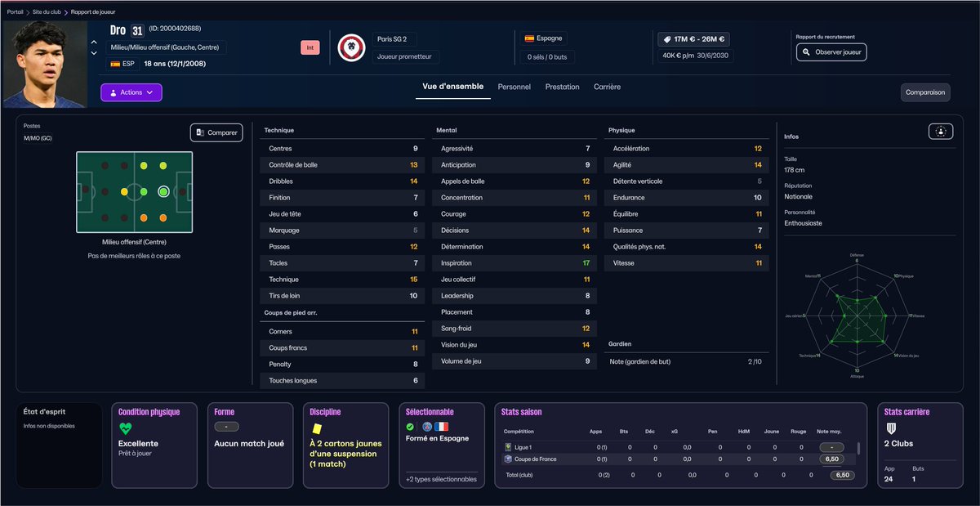Click the Ligue 1 competition logo
Image resolution: width=980 pixels, height=506 pixels.
(508, 447)
